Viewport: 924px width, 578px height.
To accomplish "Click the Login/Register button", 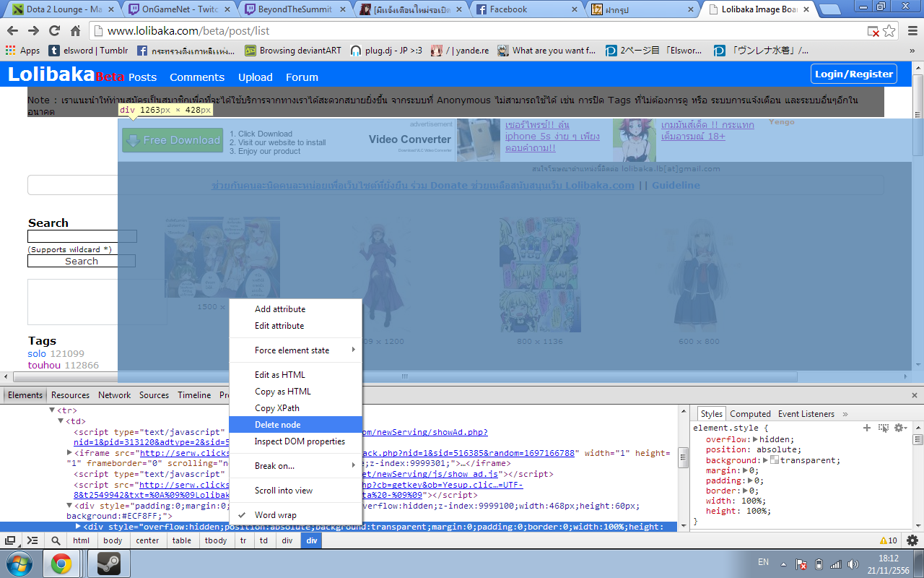I will pos(854,74).
